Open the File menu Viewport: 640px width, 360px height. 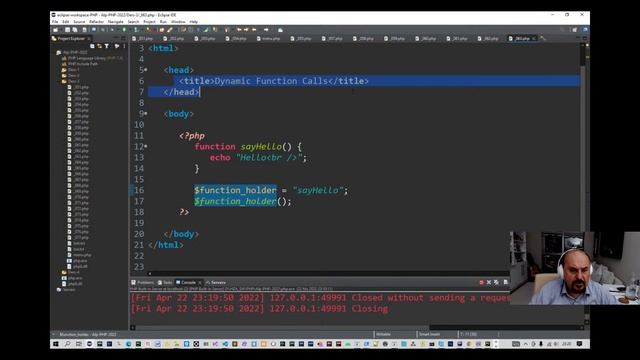(55, 22)
